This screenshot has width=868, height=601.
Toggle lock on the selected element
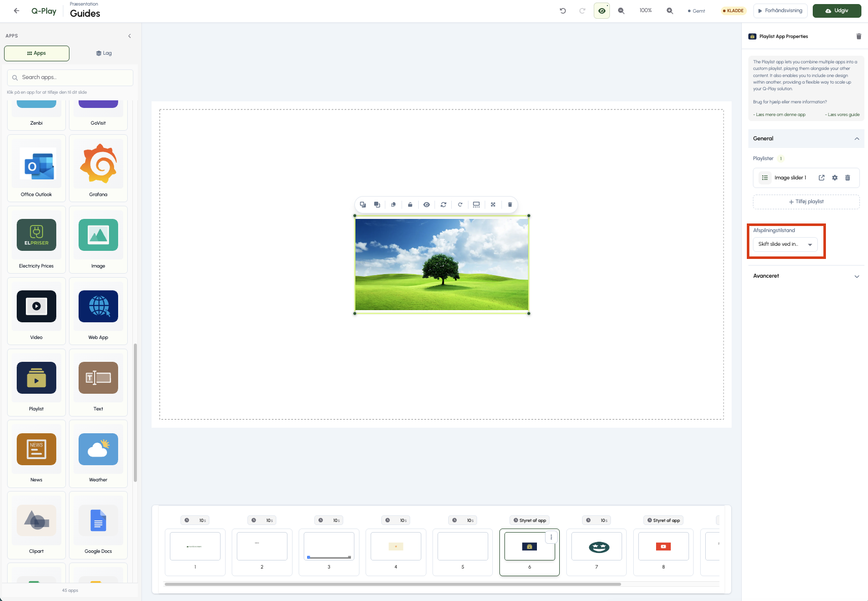click(410, 205)
